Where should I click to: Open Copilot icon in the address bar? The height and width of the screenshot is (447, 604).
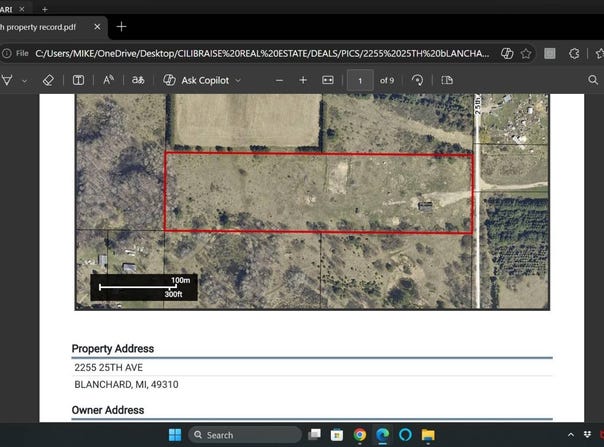(507, 53)
